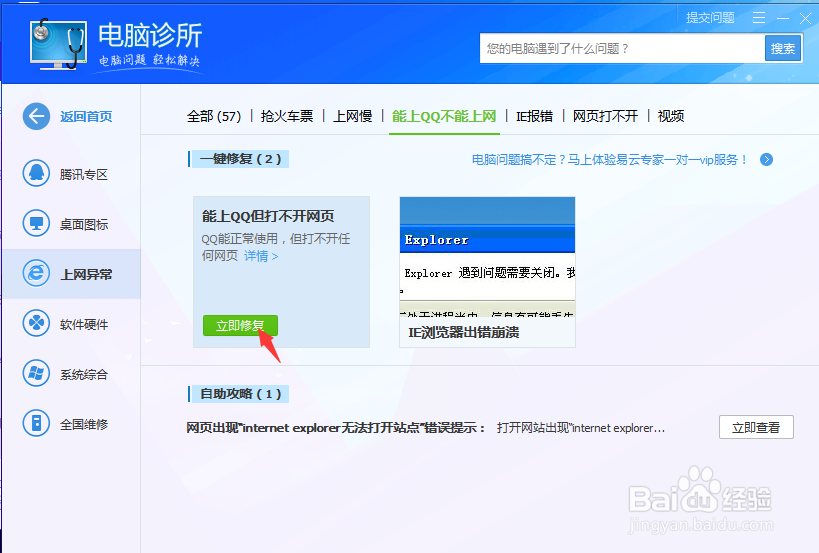The image size is (819, 553).
Task: Click the back arrow icon for 返回首页
Action: (36, 116)
